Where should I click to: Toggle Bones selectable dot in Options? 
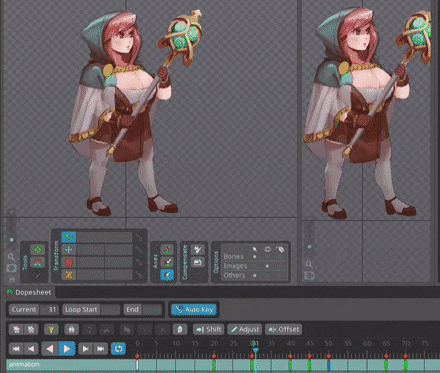pos(255,257)
